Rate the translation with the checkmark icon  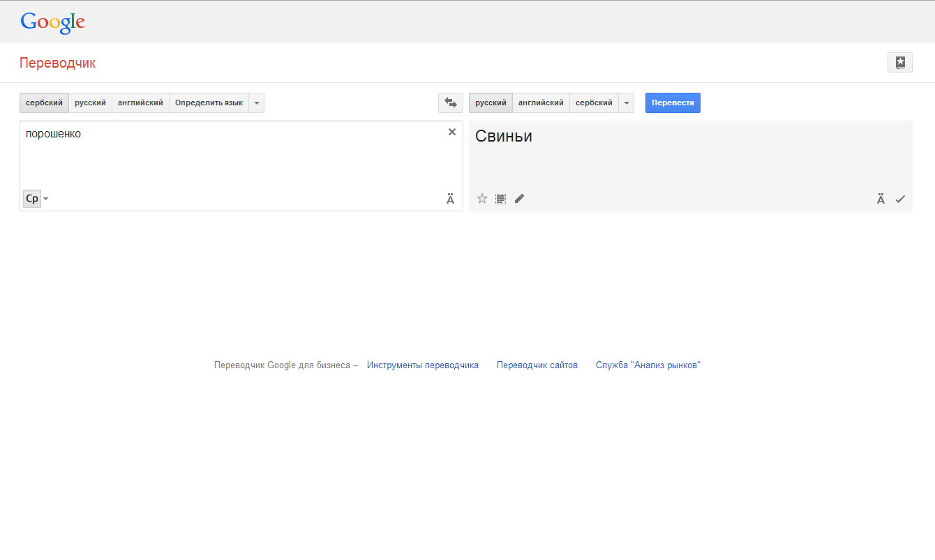[900, 199]
